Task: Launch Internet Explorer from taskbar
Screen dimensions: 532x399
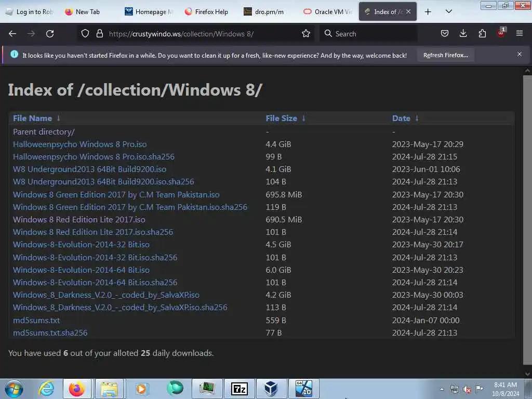Action: pyautogui.click(x=46, y=389)
